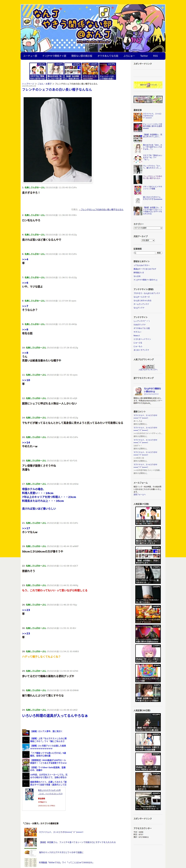Open 30-day popular thumbnail with 6880PV badge
Viewport: 186px width, 868px height.
pyautogui.click(x=148, y=742)
